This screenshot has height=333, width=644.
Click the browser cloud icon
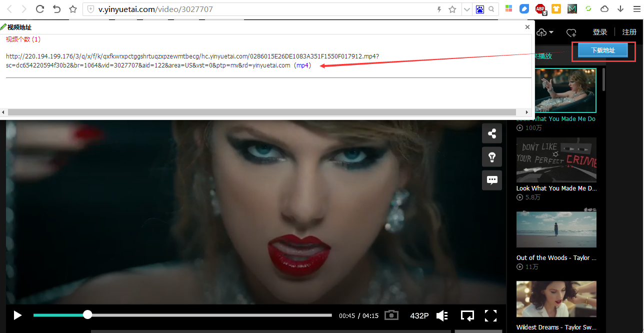coord(604,9)
